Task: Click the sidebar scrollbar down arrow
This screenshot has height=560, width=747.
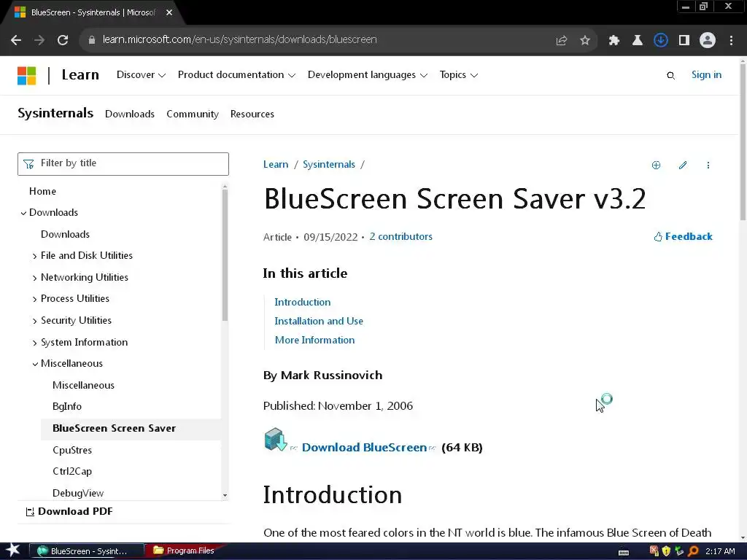Action: coord(225,495)
